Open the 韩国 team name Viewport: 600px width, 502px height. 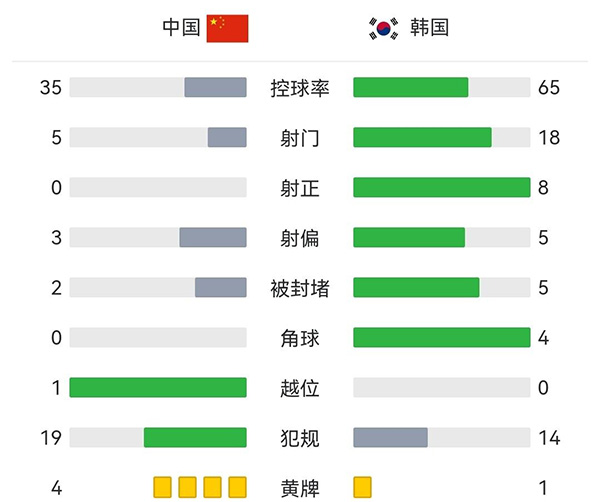pyautogui.click(x=430, y=28)
